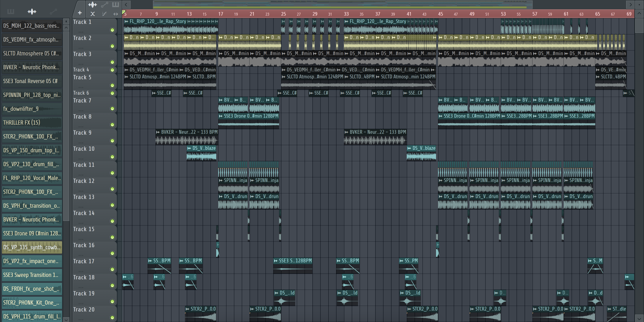
Task: Open the FL_RHP_120 Rap_Story clip menu at bar 5
Action: coord(127,21)
